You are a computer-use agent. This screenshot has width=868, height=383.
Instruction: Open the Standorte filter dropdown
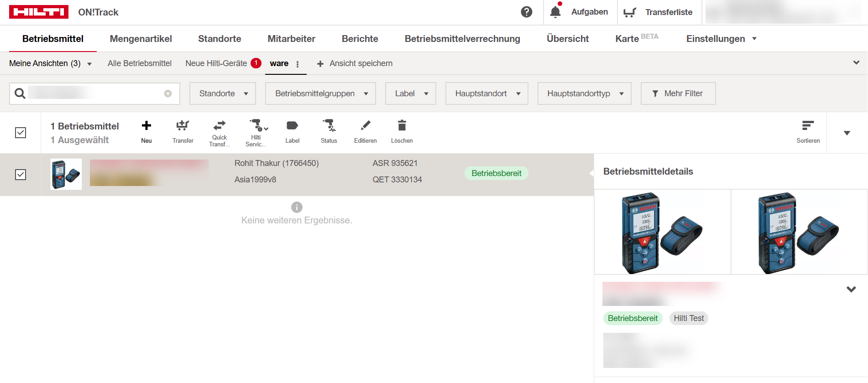223,93
